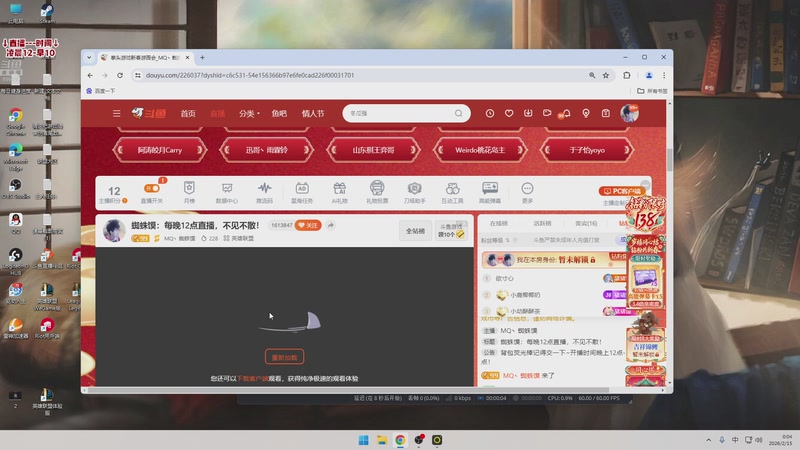Image resolution: width=800 pixels, height=450 pixels.
Task: Click the Douyu logo
Action: click(x=149, y=113)
